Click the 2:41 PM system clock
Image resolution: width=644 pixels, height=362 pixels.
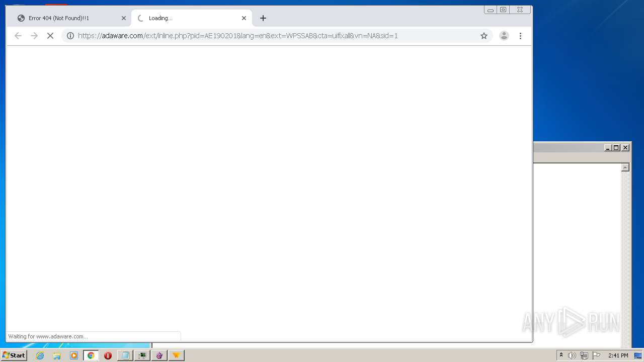618,355
